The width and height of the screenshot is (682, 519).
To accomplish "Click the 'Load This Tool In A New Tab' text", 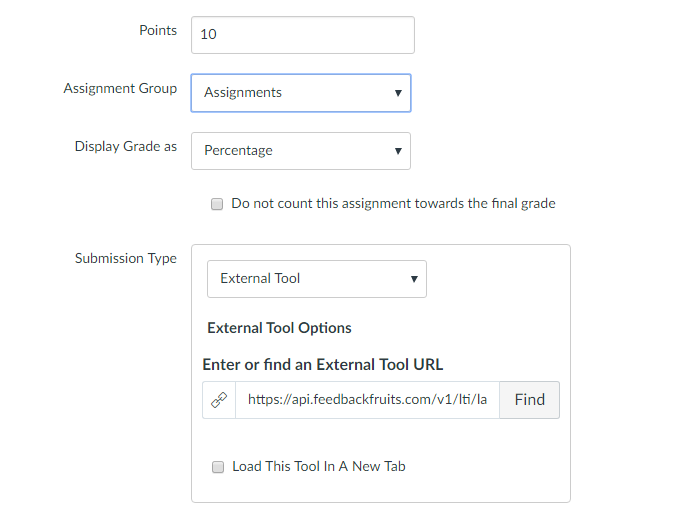I will pos(319,466).
